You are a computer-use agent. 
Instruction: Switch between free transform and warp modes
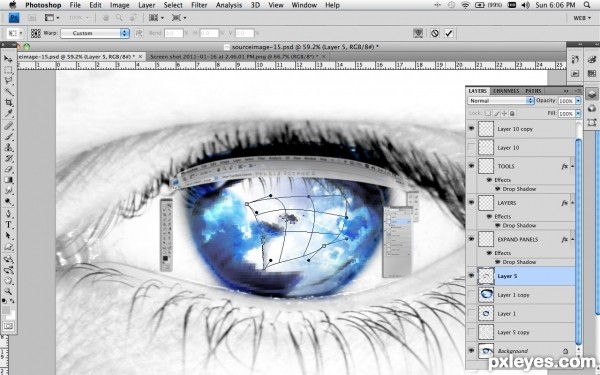tap(418, 33)
